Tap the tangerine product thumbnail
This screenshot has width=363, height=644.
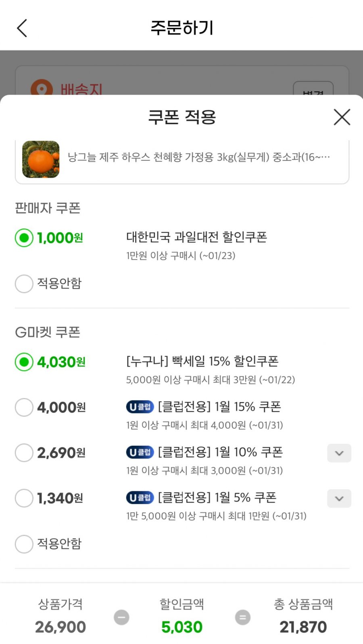(x=41, y=159)
